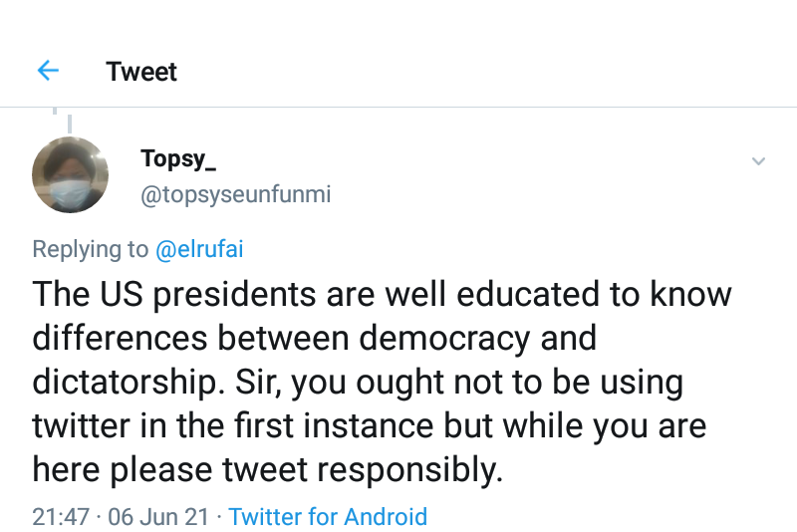Click the 21:47 tweet time
The width and height of the screenshot is (797, 532).
pos(60,516)
